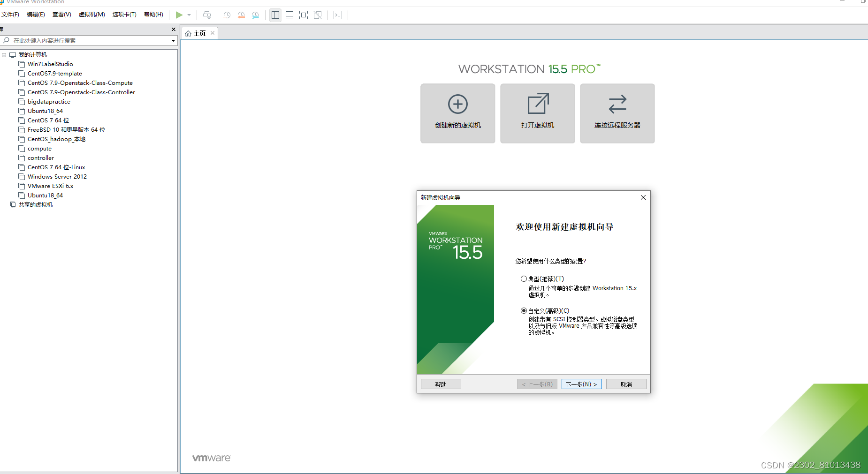Click the open virtual machine tile
868x474 pixels.
point(538,113)
